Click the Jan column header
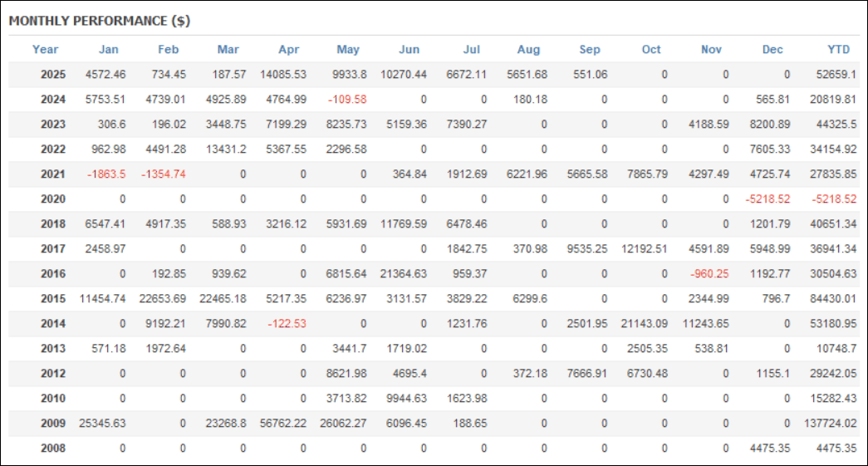The width and height of the screenshot is (868, 466). tap(108, 49)
